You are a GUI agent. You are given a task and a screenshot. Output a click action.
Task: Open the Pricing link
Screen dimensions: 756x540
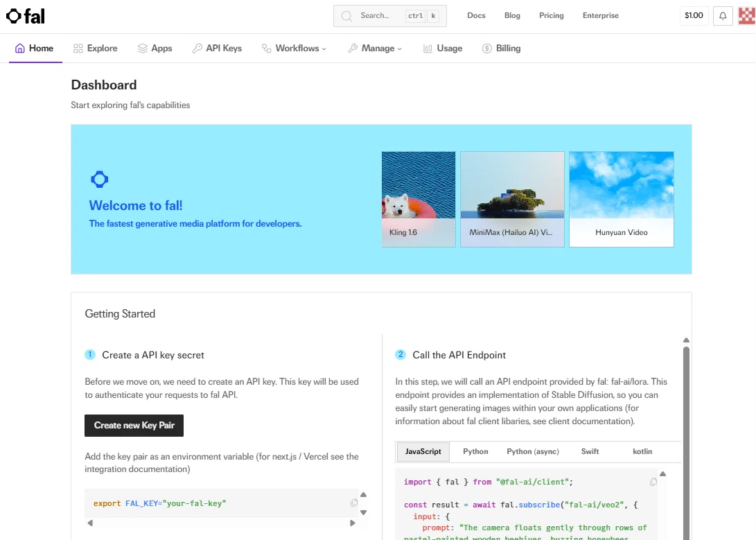click(x=551, y=15)
